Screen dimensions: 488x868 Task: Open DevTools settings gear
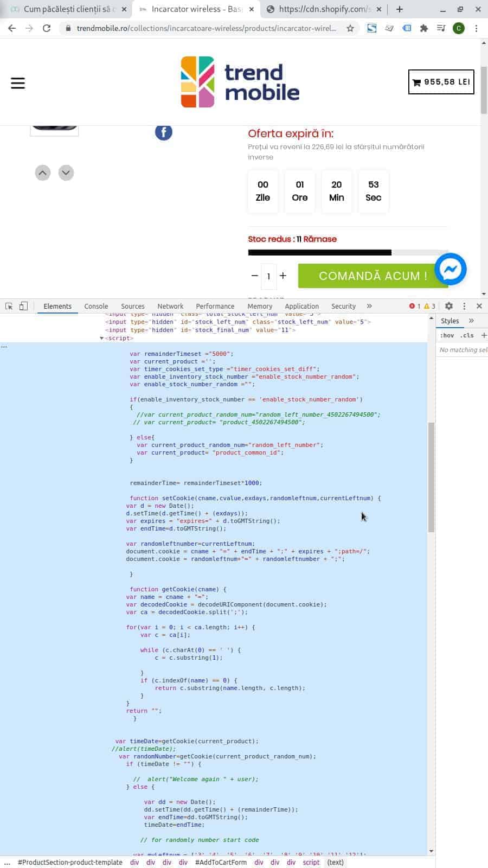(449, 306)
